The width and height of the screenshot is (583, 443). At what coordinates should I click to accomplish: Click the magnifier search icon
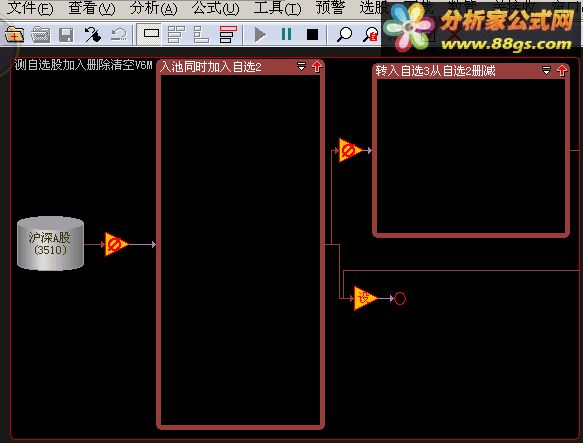[344, 35]
